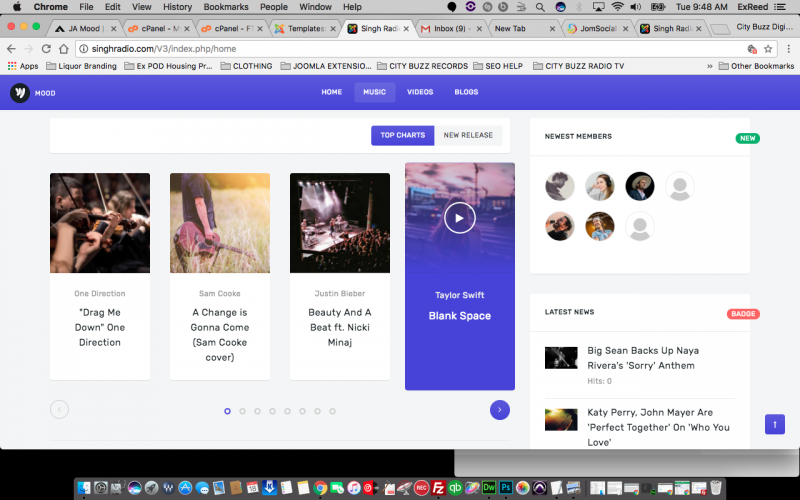This screenshot has width=800, height=500.
Task: Show hidden bookmarks with chevron
Action: tap(709, 66)
